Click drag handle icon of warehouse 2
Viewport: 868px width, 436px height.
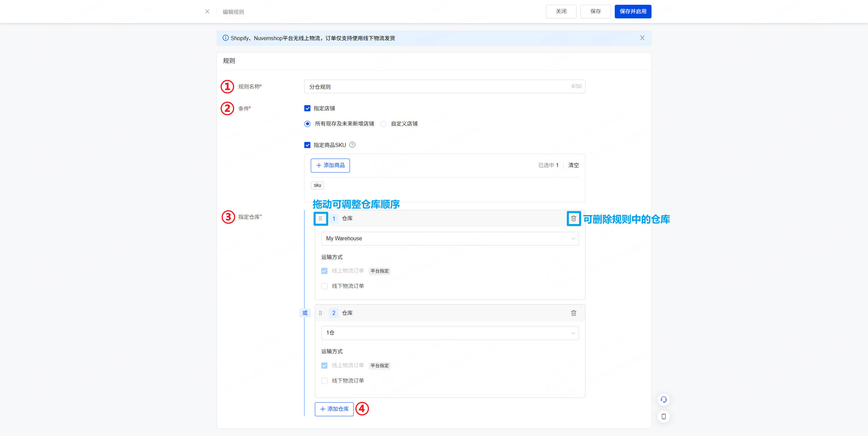click(320, 313)
